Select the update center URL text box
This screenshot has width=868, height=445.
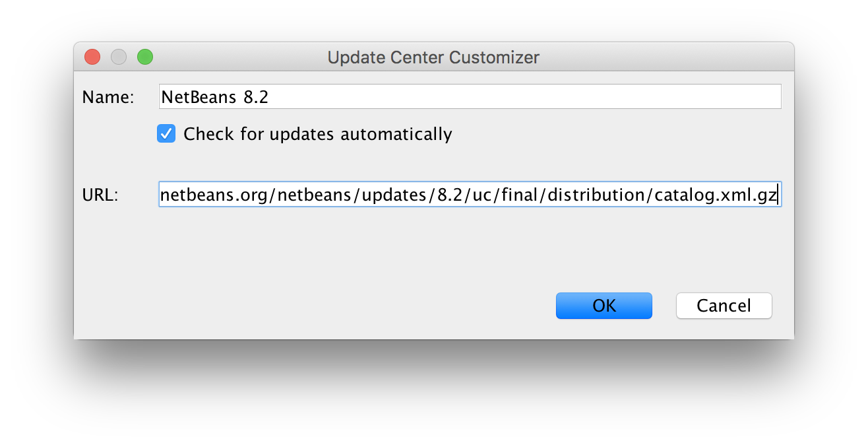coord(469,194)
